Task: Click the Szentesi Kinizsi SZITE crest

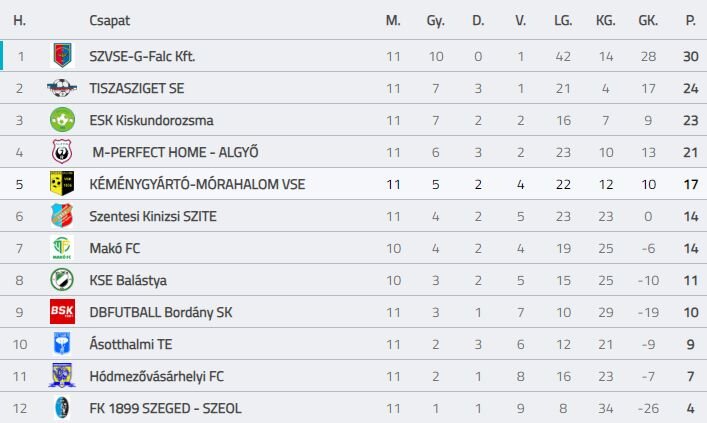Action: (x=62, y=216)
